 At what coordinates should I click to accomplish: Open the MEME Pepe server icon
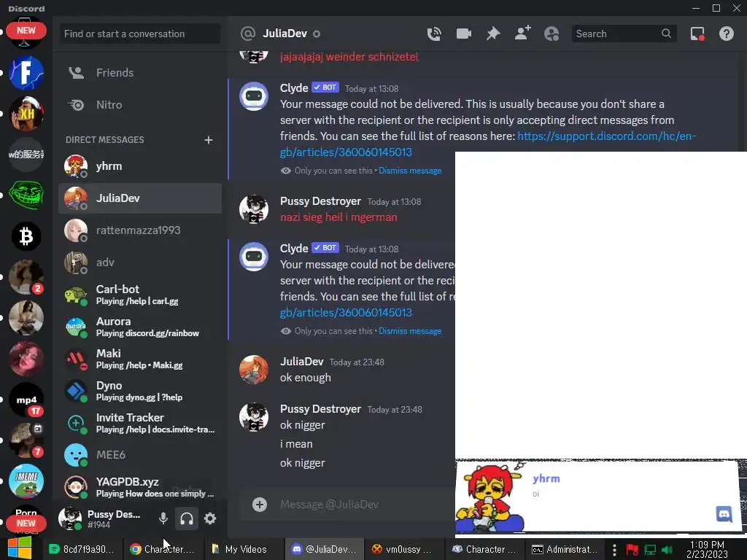click(x=26, y=481)
